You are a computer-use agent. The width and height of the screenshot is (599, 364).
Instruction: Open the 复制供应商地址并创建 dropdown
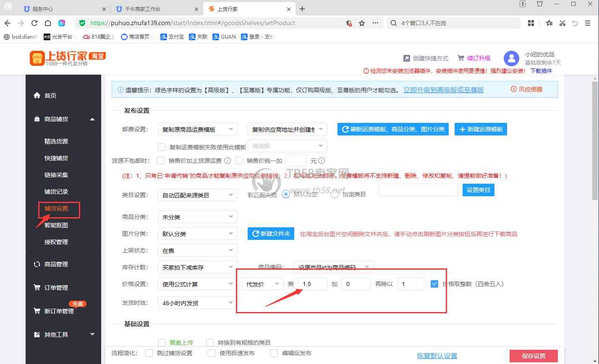point(287,129)
